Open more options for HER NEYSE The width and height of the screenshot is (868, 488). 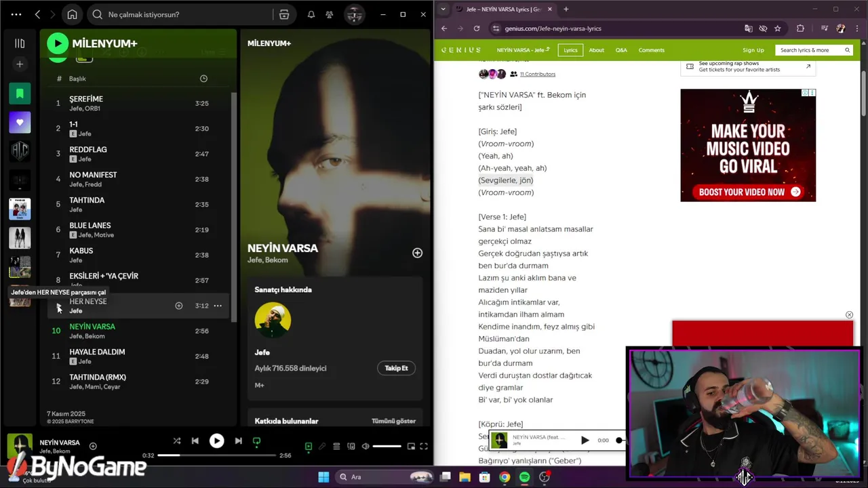218,306
